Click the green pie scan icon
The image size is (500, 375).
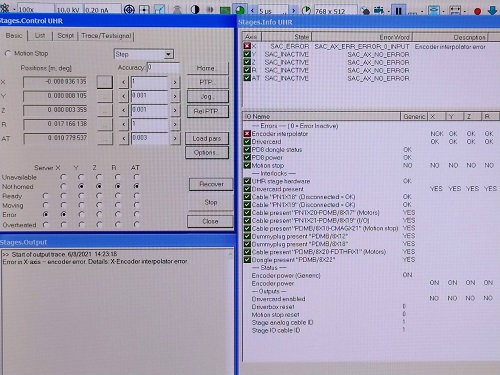tap(240, 10)
